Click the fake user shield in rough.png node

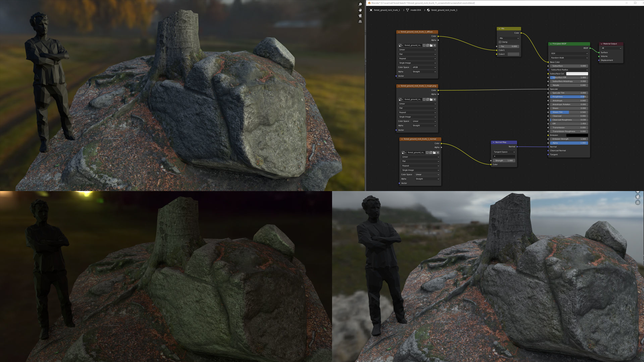[x=424, y=99]
